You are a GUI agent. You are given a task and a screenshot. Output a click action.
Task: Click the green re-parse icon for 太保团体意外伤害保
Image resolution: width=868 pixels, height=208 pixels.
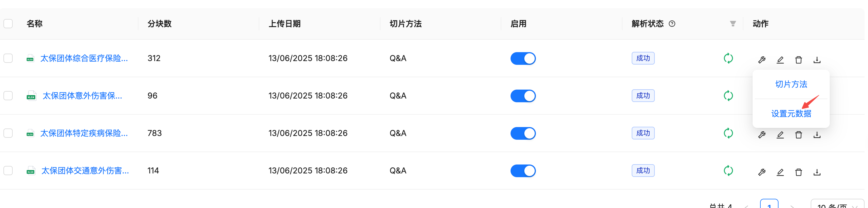[x=728, y=95]
